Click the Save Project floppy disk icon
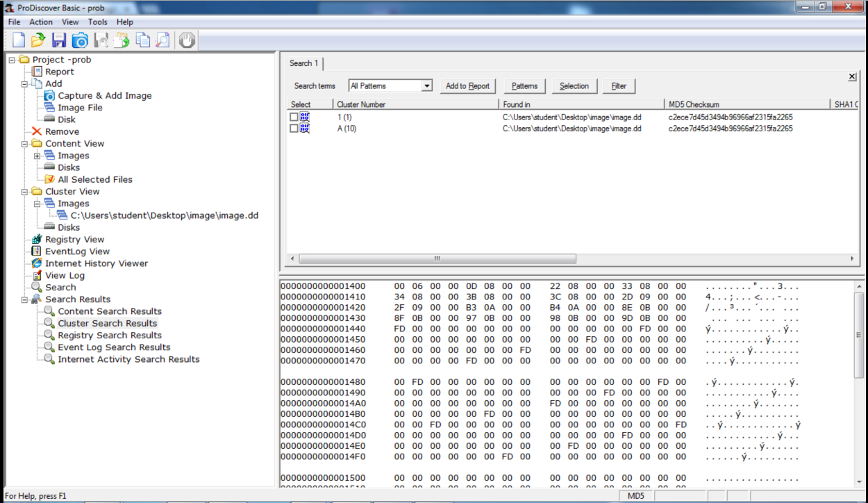Viewport: 868px width, 503px height. 59,40
